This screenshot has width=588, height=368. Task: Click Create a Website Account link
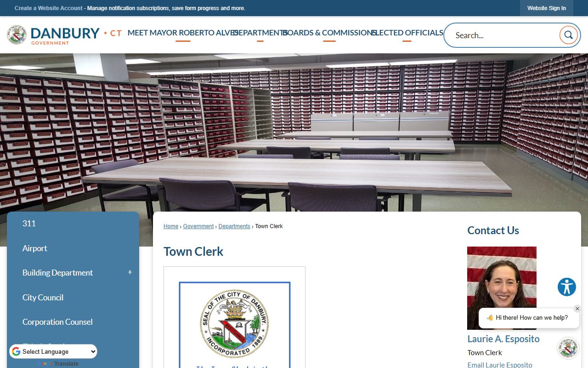[49, 8]
